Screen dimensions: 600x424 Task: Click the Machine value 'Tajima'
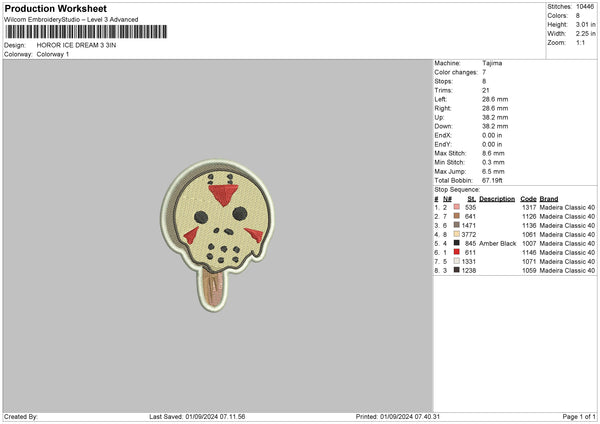[492, 63]
